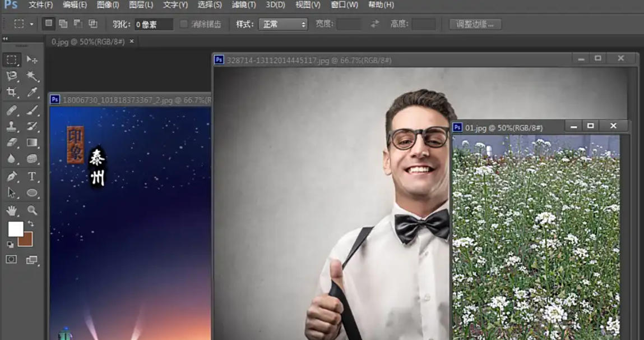Viewport: 644px width, 340px height.
Task: Grab the Hand tool
Action: [x=11, y=209]
